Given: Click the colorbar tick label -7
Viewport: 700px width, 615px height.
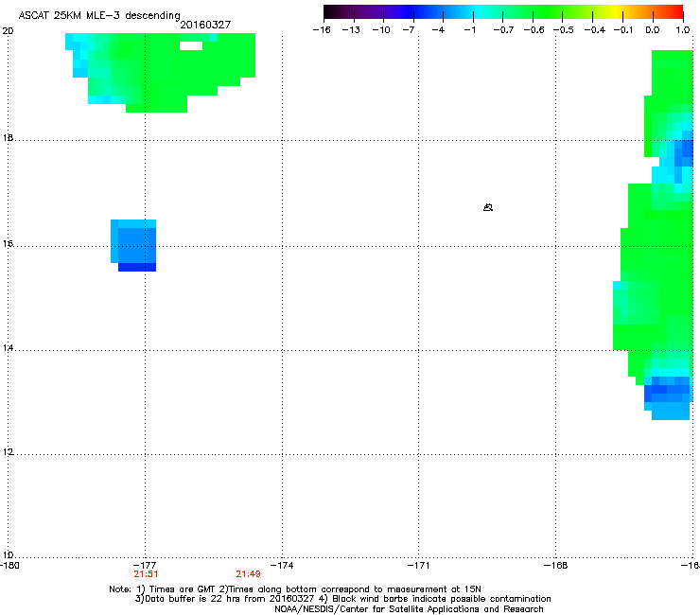Looking at the screenshot, I should 409,30.
